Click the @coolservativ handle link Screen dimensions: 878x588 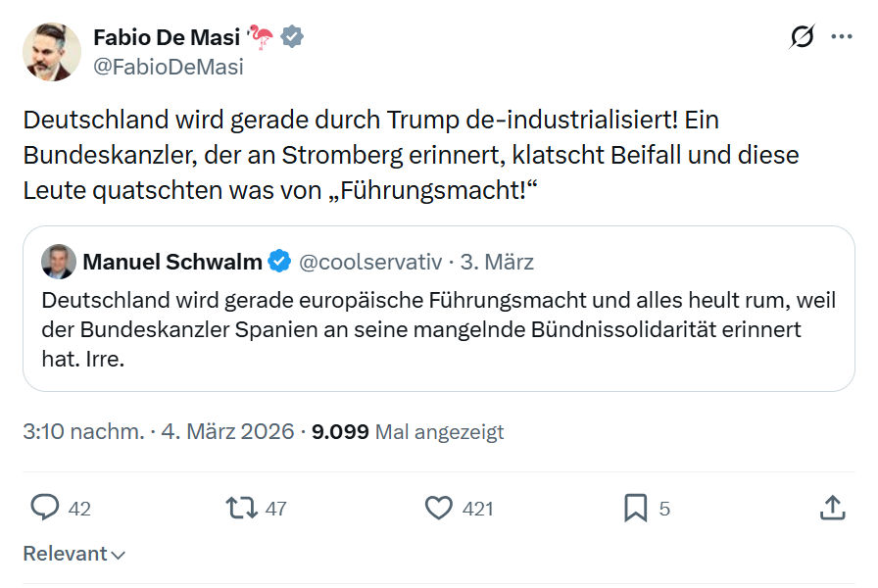[370, 262]
